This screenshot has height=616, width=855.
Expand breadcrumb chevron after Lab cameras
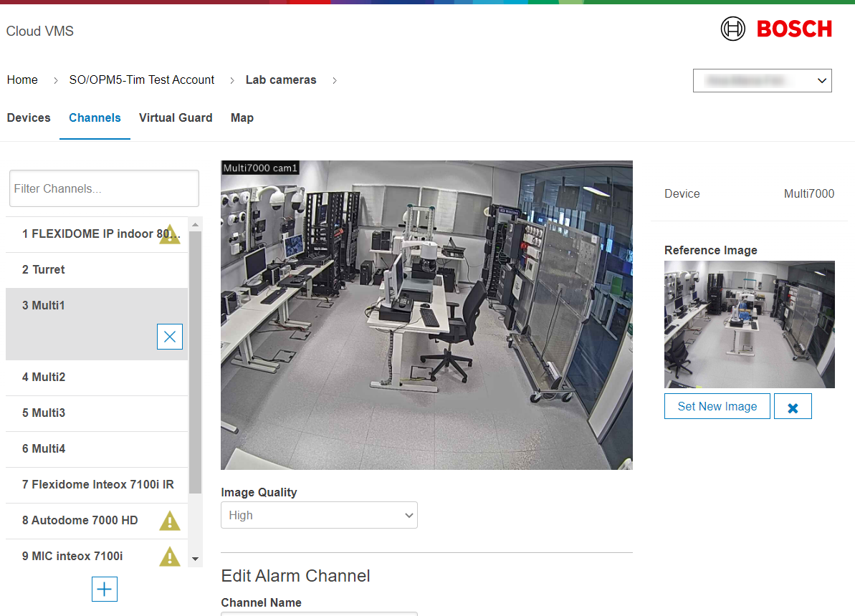pos(335,80)
